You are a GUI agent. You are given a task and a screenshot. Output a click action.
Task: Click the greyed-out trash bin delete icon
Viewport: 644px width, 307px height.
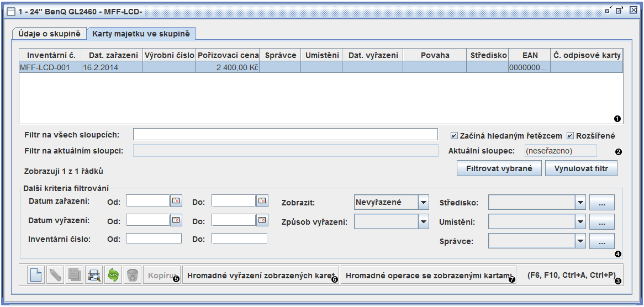pos(132,274)
